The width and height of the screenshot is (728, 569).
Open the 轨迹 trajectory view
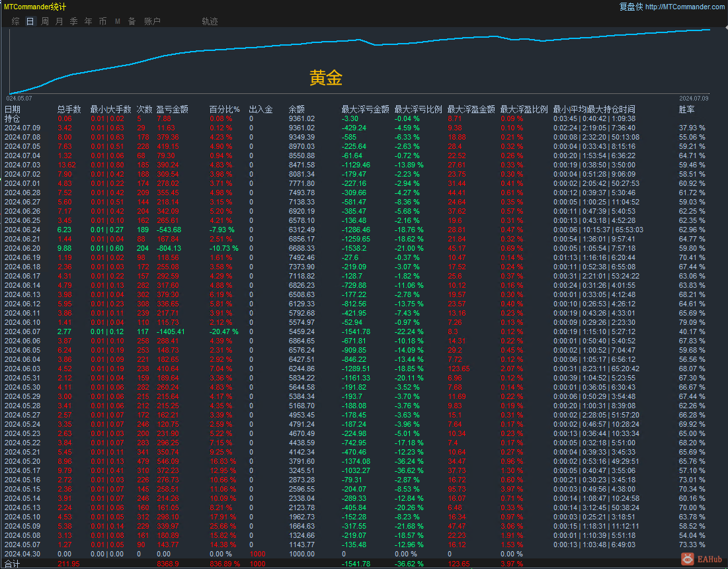(210, 21)
